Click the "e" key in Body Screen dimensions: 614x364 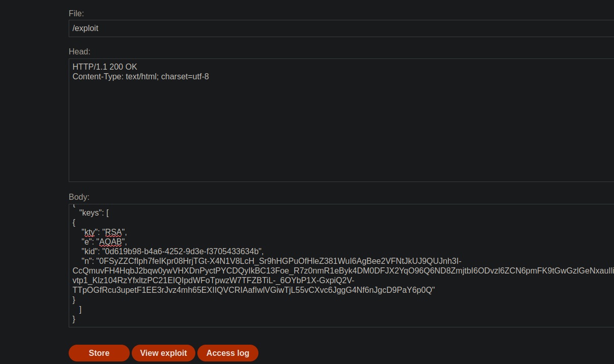click(x=86, y=242)
